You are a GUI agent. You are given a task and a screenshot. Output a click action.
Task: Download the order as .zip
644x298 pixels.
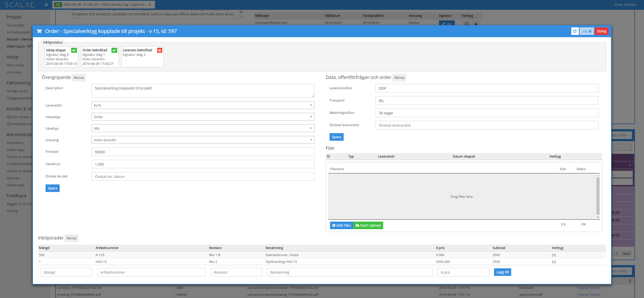[586, 31]
